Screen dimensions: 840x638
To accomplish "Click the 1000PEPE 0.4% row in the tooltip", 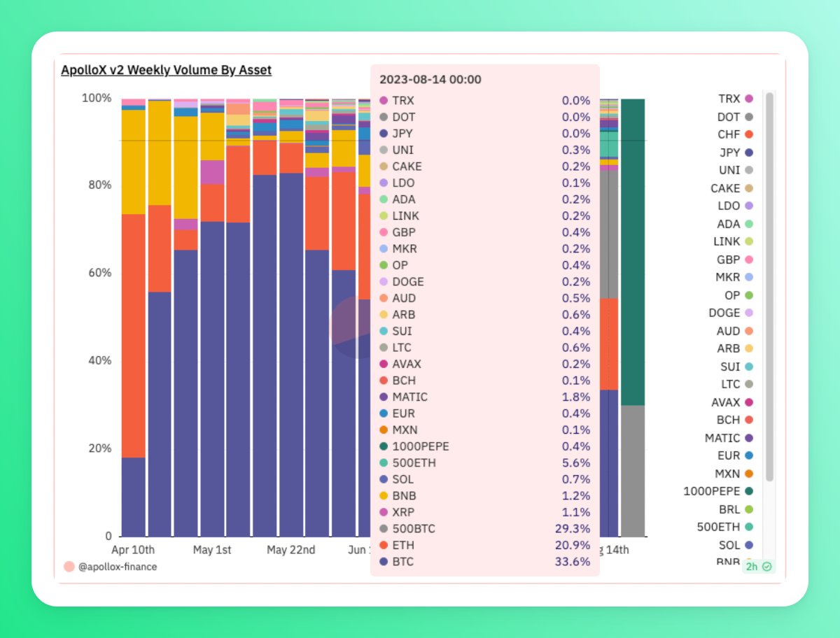I will [x=484, y=446].
